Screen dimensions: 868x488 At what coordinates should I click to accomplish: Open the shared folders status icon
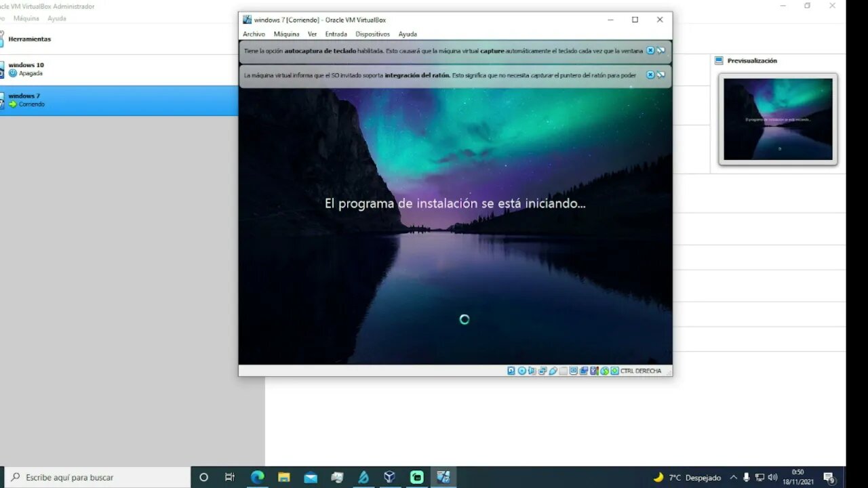tap(564, 371)
